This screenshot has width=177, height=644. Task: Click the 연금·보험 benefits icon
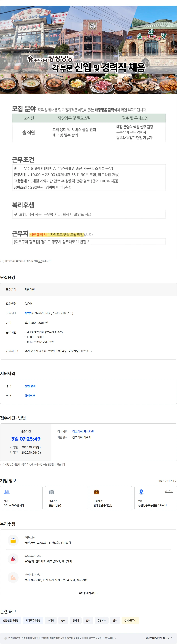click(13, 540)
